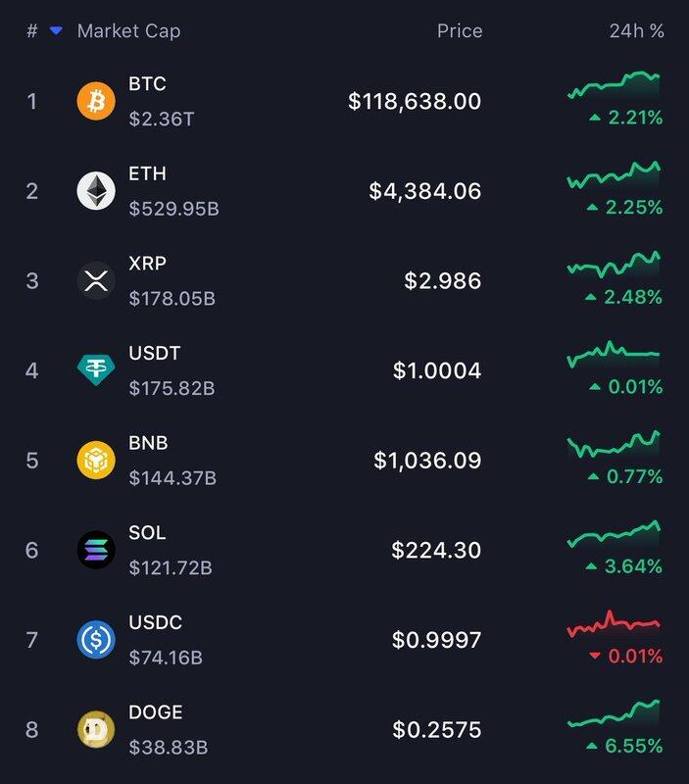Click the USDC coin icon
689x784 pixels.
96,640
